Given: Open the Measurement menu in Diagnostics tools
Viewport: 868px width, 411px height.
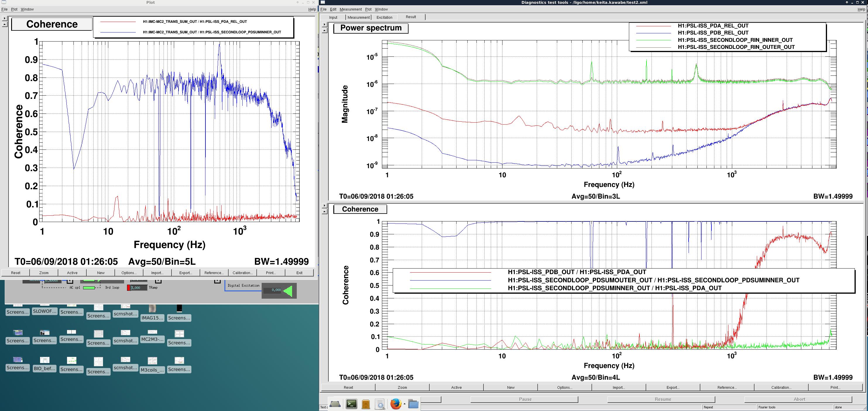Looking at the screenshot, I should tap(350, 9).
